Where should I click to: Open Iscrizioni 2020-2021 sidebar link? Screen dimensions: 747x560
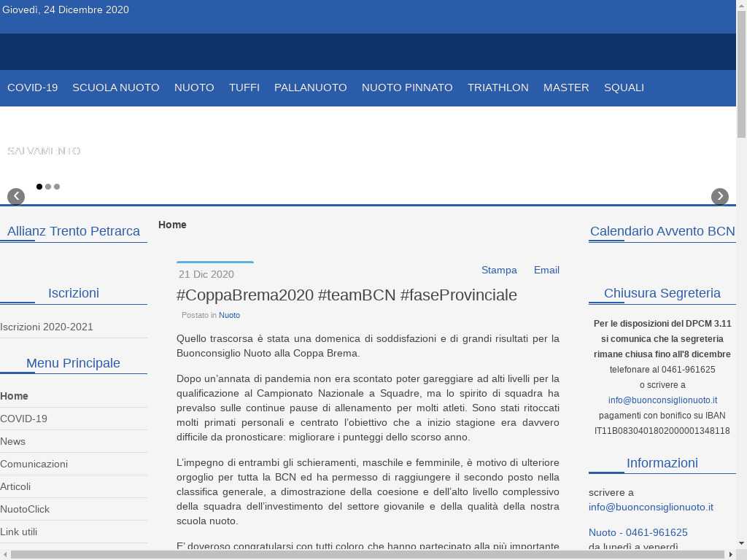click(x=47, y=327)
